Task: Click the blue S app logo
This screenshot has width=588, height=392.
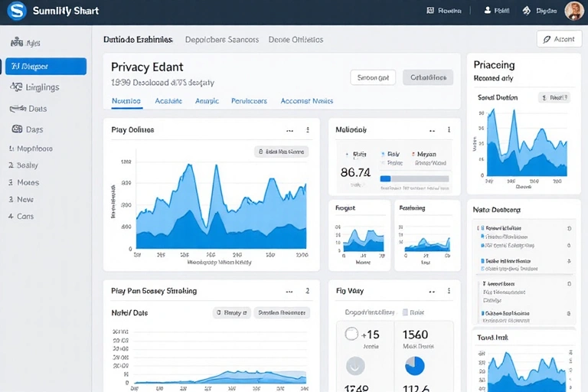Action: click(x=16, y=11)
